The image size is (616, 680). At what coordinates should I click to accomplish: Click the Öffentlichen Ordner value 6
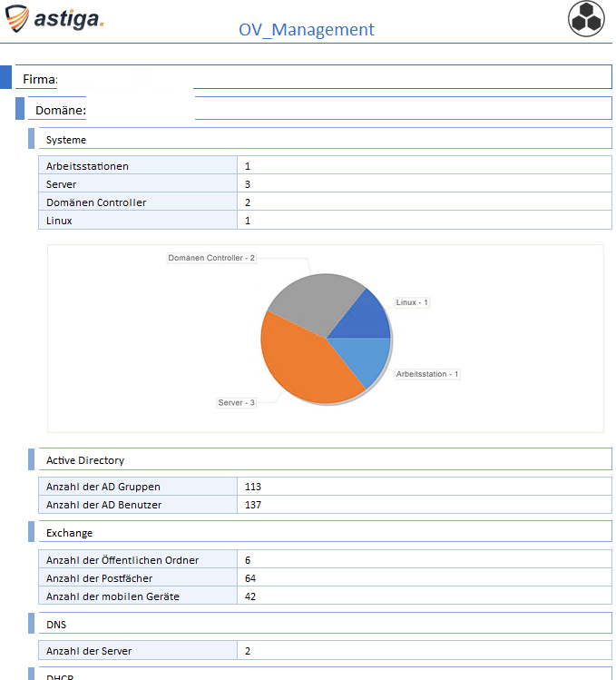tap(248, 560)
